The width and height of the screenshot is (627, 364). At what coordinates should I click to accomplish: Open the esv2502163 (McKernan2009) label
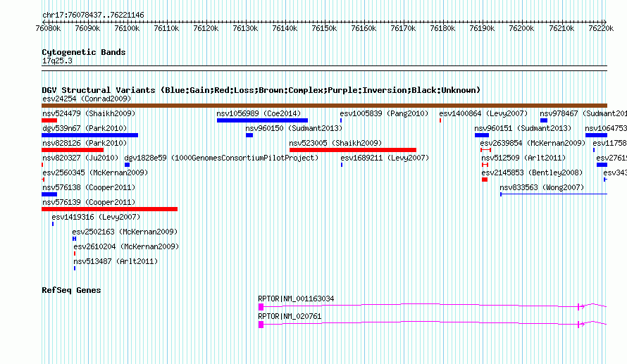[125, 232]
